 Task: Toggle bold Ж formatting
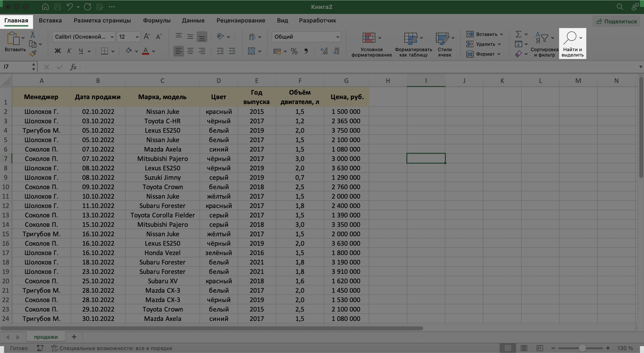57,51
